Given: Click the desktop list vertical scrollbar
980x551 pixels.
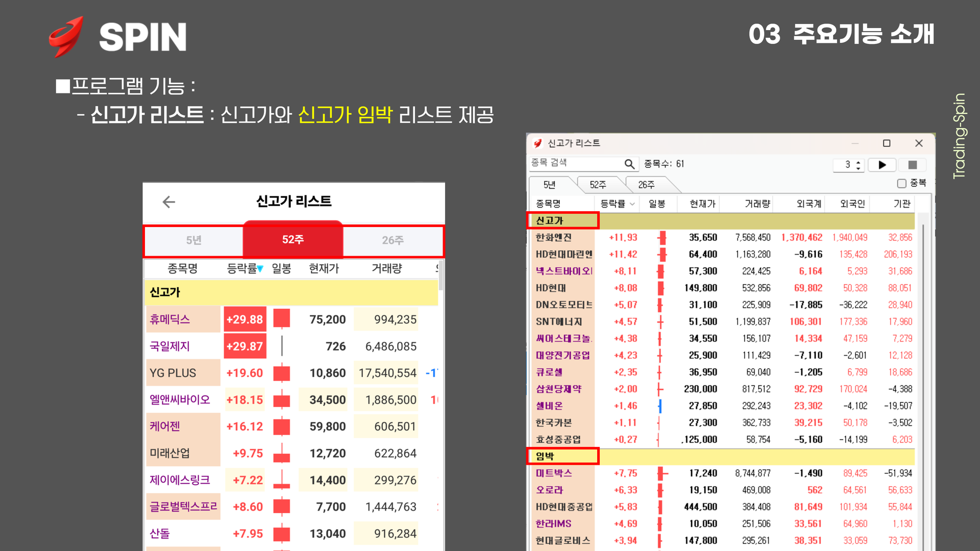Looking at the screenshot, I should pyautogui.click(x=922, y=357).
